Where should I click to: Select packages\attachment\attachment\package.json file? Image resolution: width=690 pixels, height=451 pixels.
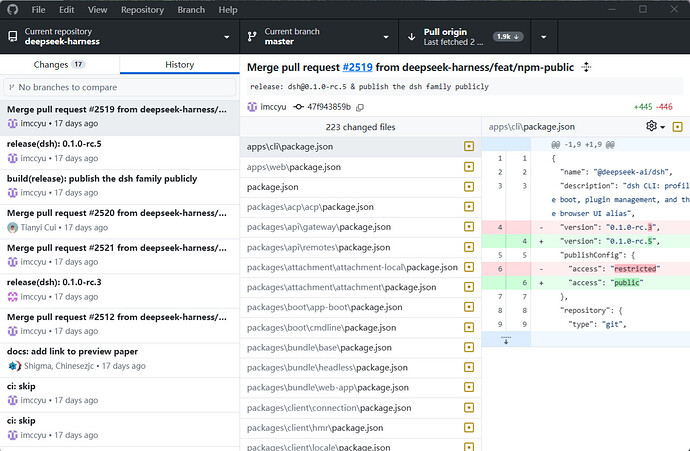coord(360,287)
